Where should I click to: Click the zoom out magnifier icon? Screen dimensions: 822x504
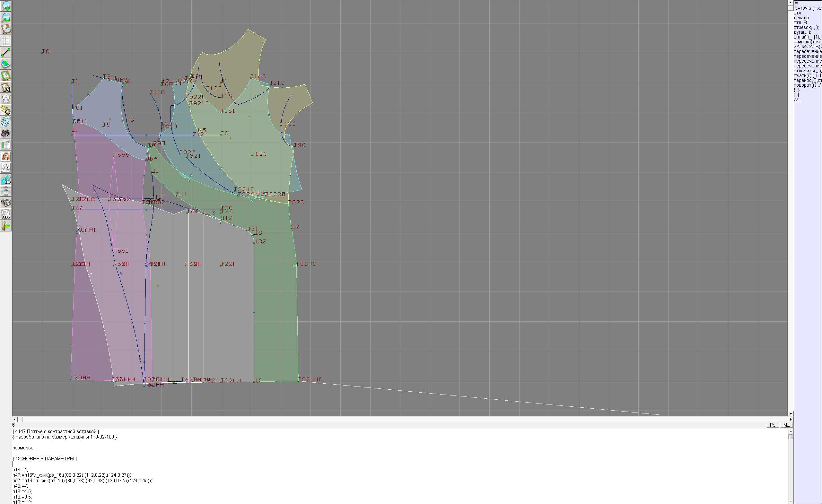pos(6,17)
